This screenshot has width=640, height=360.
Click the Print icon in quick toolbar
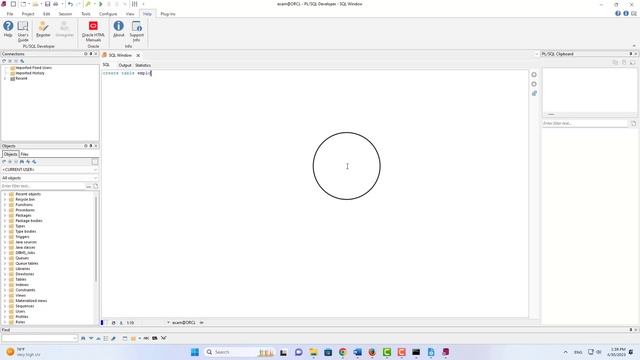(x=56, y=4)
